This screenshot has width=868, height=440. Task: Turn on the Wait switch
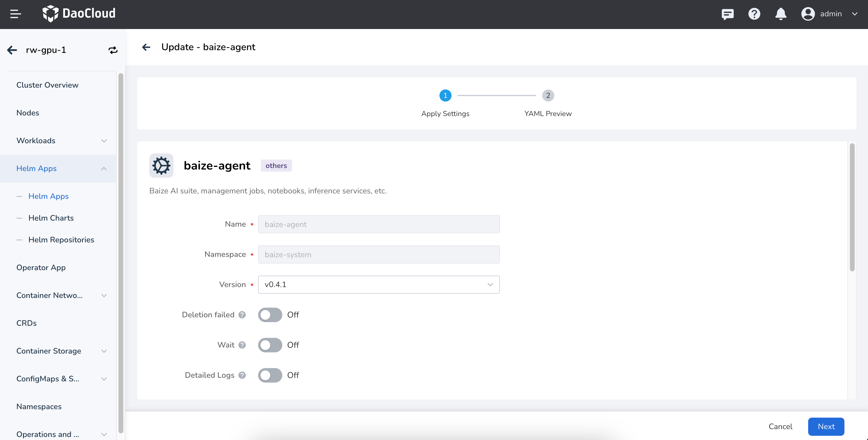(x=270, y=345)
